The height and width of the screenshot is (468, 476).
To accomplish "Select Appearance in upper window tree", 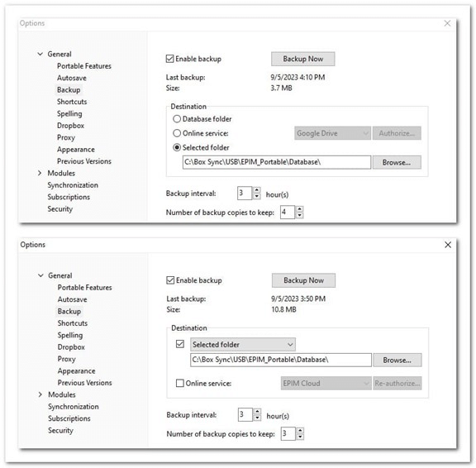I will (76, 150).
